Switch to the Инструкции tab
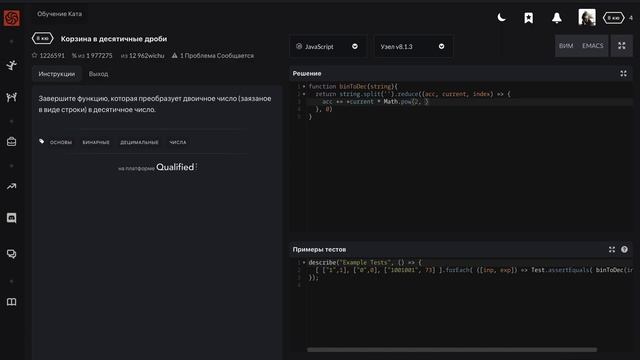This screenshot has width=640, height=360. (x=57, y=74)
